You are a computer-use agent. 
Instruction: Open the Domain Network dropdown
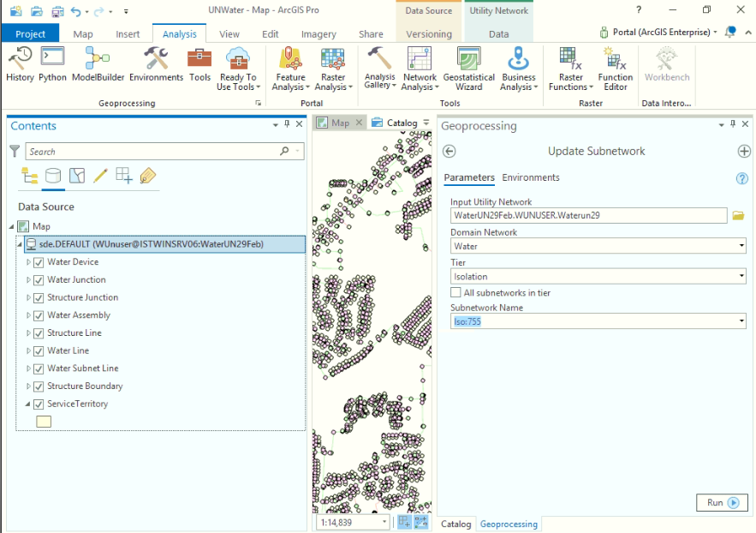pyautogui.click(x=741, y=246)
